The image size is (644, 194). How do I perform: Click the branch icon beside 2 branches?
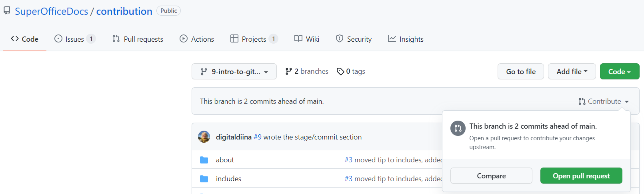288,71
